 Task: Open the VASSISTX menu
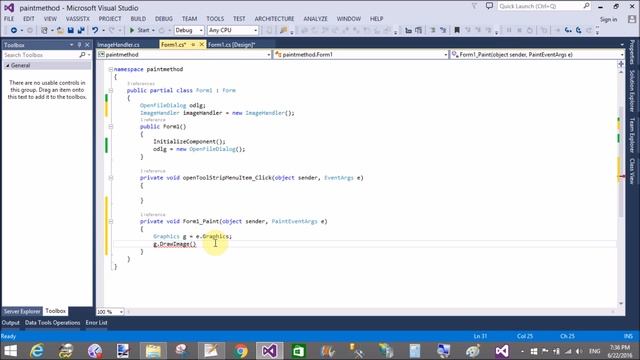click(78, 19)
